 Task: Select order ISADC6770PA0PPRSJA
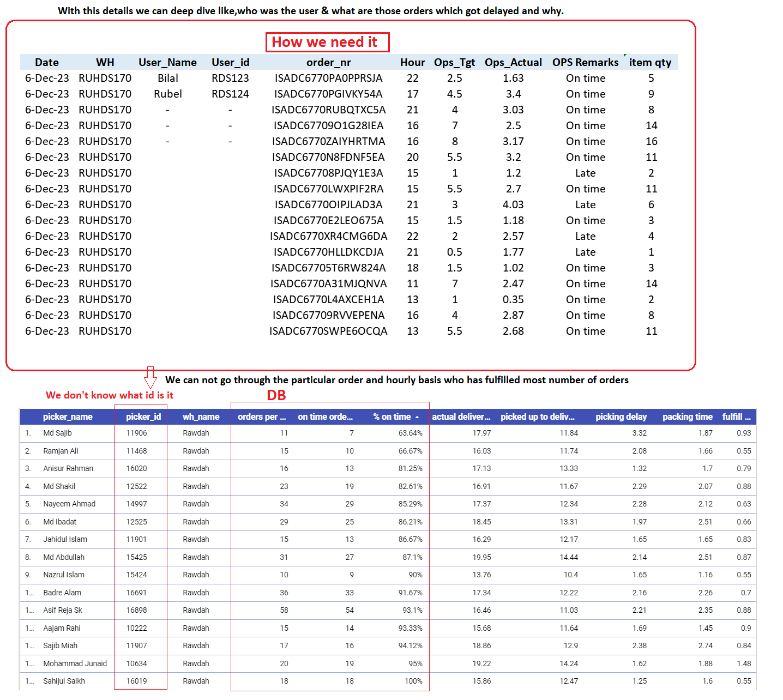point(329,78)
